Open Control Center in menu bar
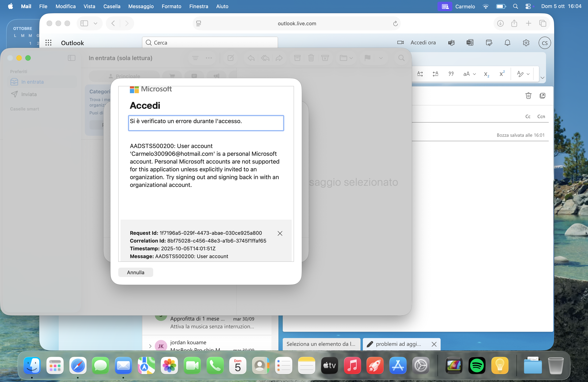Viewport: 588px width, 382px height. [528, 6]
